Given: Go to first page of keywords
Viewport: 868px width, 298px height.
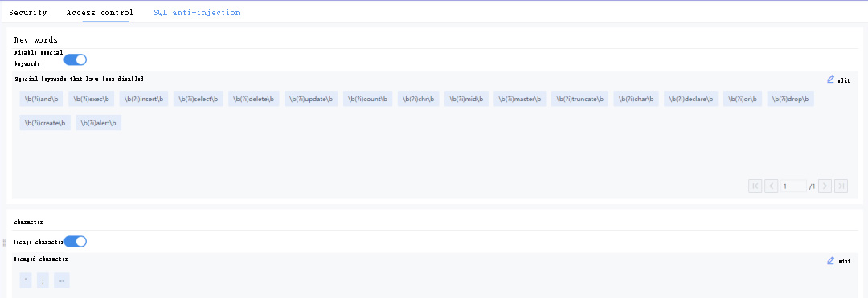Looking at the screenshot, I should click(x=755, y=186).
